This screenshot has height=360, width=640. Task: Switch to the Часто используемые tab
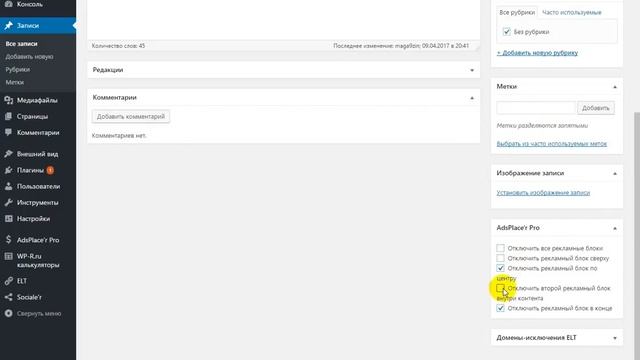(571, 13)
